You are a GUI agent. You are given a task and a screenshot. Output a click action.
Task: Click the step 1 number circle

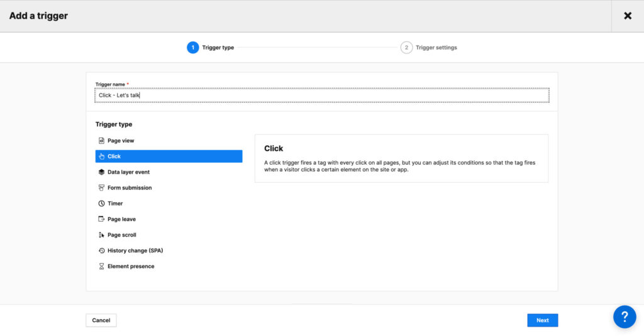pyautogui.click(x=192, y=48)
